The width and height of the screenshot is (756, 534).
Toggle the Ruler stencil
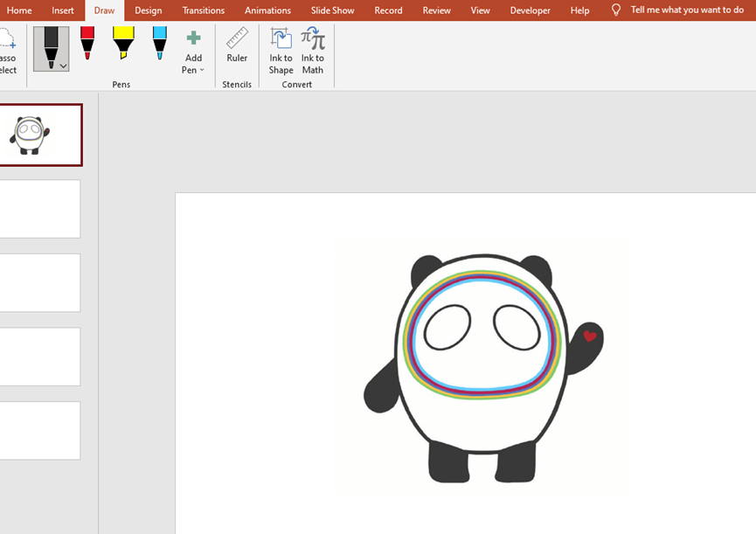[237, 45]
